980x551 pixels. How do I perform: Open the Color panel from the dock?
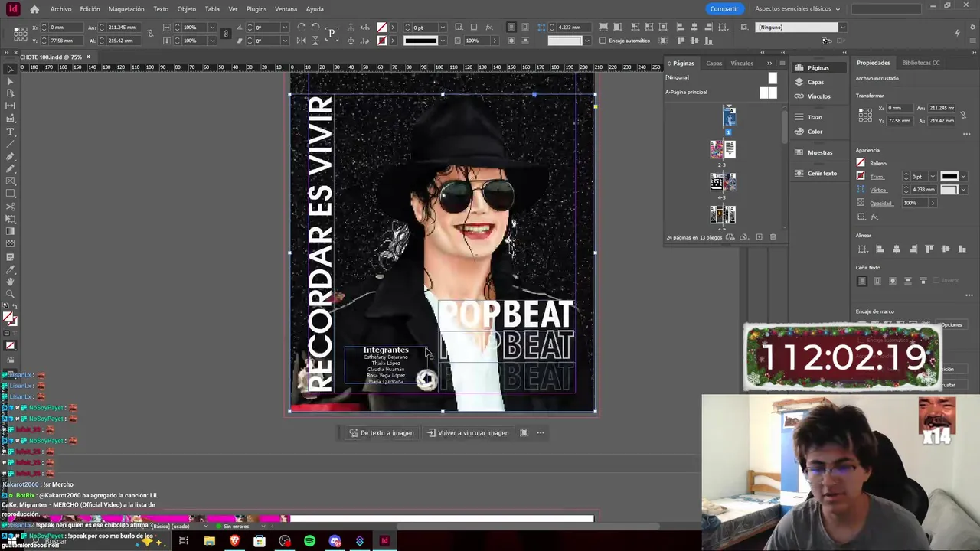(x=815, y=132)
